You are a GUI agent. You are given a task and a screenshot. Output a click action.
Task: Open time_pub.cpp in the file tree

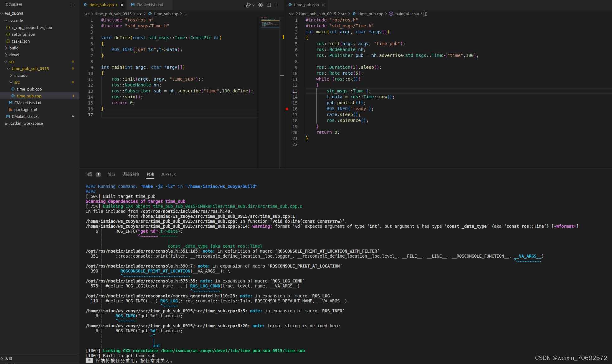[29, 89]
